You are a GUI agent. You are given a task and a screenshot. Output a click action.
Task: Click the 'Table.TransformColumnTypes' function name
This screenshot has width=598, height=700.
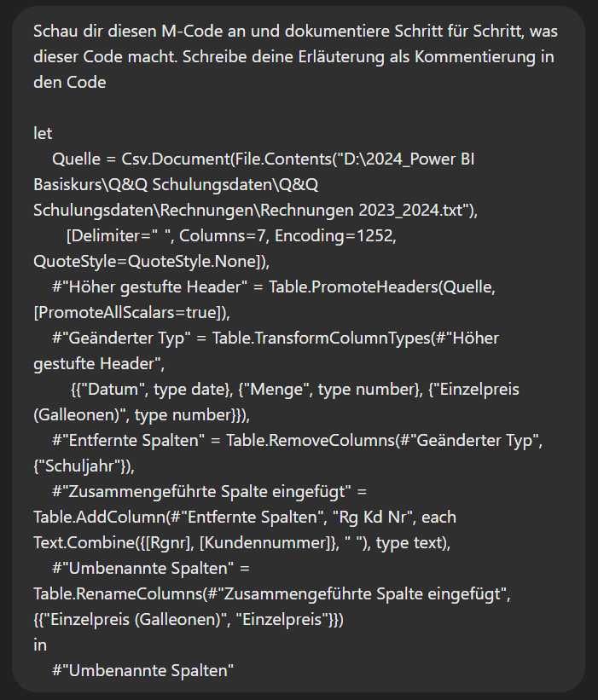[321, 338]
